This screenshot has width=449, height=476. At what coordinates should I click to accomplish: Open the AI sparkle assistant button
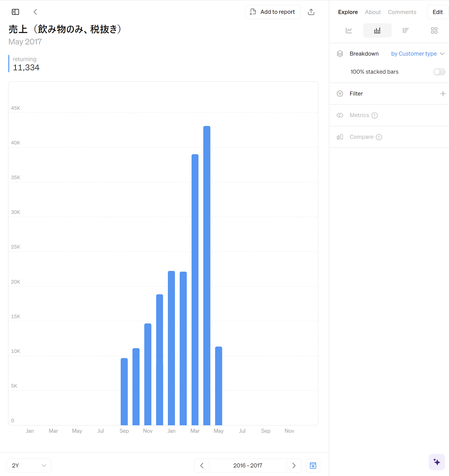click(x=437, y=462)
